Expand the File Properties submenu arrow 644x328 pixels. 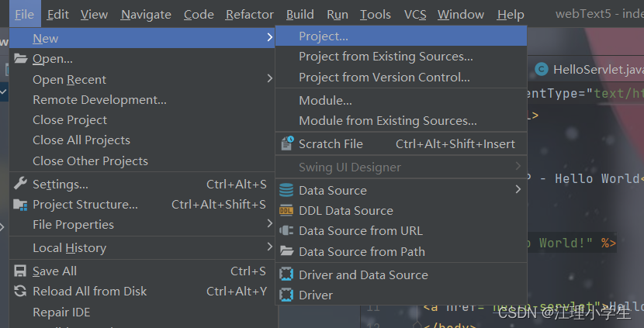pos(269,225)
